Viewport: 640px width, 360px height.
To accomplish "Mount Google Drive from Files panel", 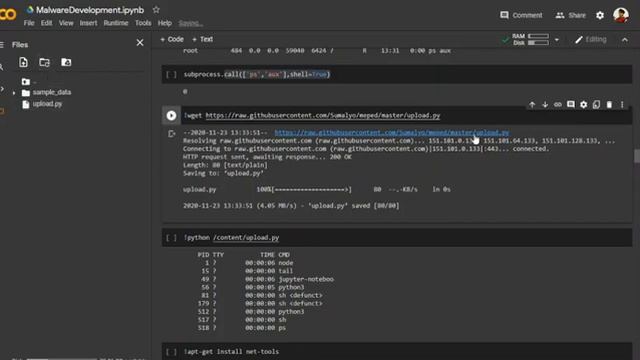I will pos(66,62).
